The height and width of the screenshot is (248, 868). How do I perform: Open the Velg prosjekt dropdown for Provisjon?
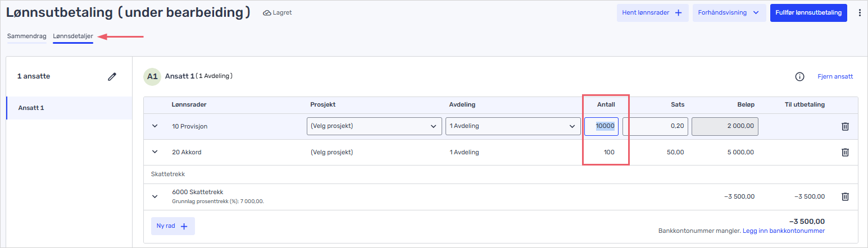click(x=374, y=126)
